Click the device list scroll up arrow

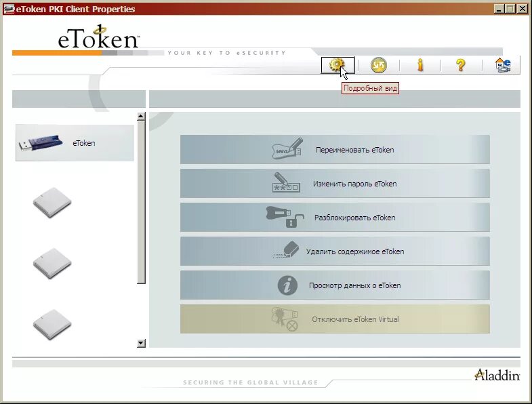click(141, 117)
